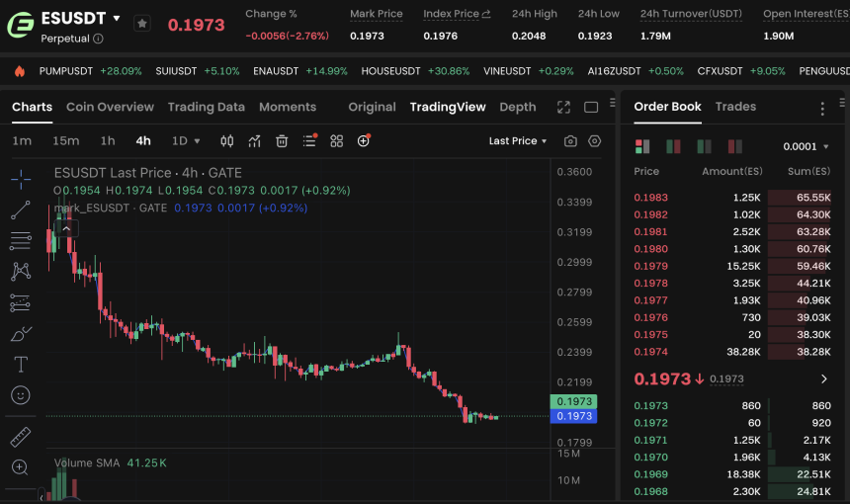Switch to the Trading Data tab
Viewport: 850px width, 504px height.
[x=206, y=107]
